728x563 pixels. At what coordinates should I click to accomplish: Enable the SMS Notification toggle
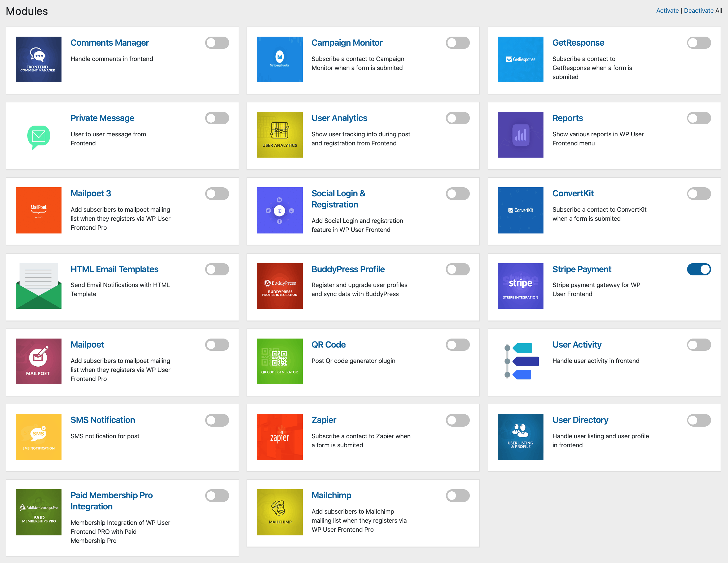point(217,420)
